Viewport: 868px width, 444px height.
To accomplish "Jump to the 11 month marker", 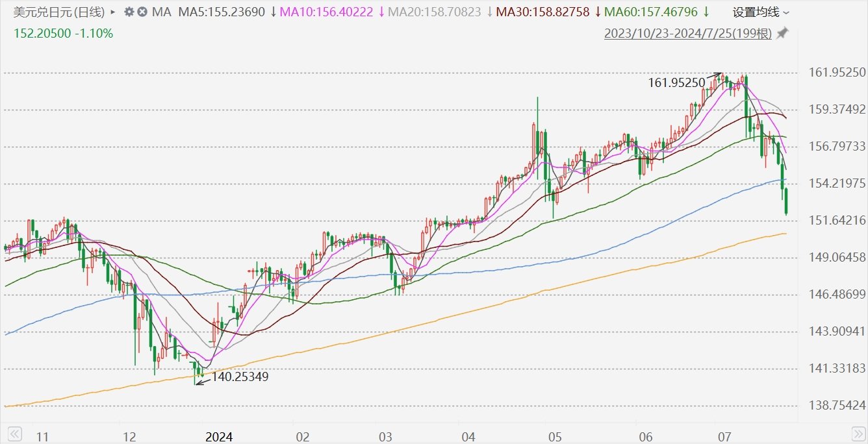I will 42,436.
